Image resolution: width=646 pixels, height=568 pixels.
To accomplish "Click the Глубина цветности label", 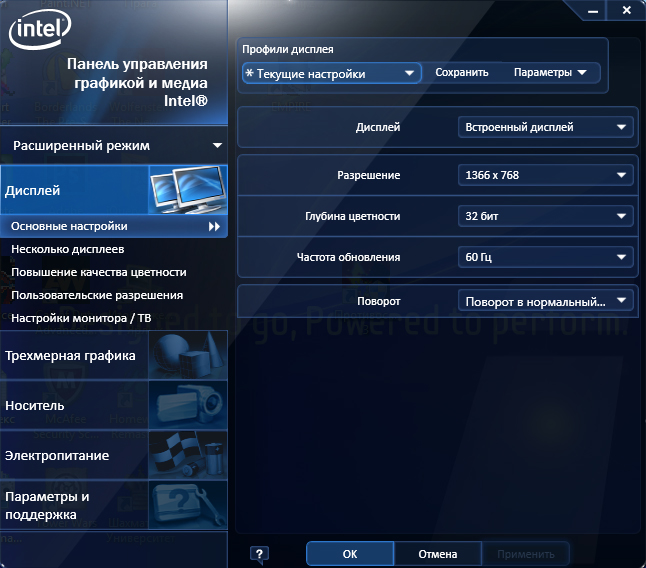I will (353, 216).
